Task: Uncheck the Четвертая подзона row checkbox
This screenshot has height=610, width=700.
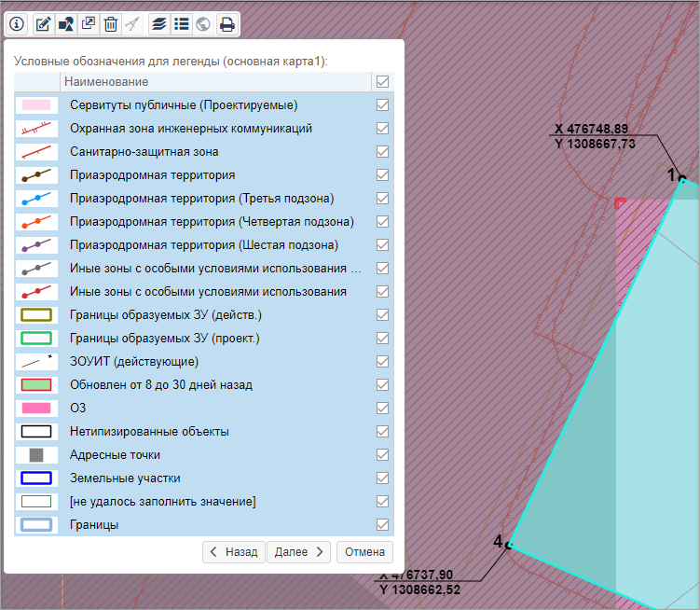Action: tap(382, 222)
